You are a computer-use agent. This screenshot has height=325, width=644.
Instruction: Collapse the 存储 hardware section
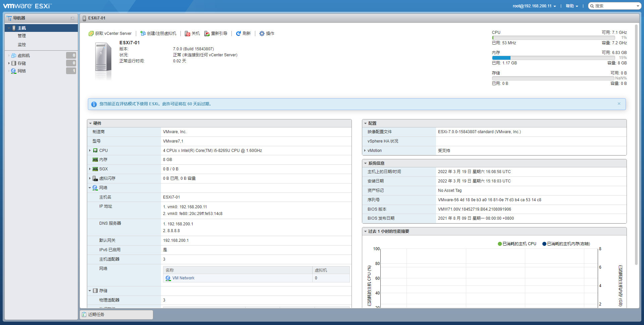pos(90,291)
